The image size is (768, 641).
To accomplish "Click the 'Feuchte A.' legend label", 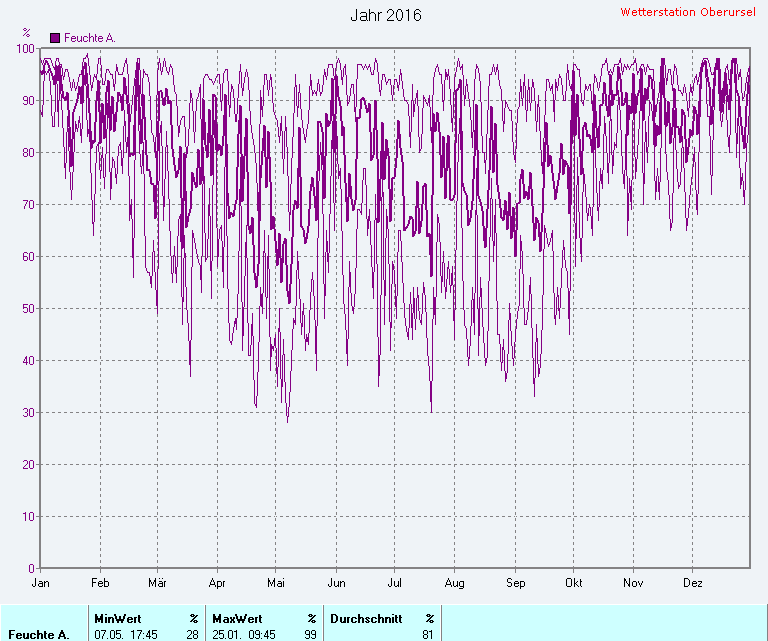I will (90, 38).
